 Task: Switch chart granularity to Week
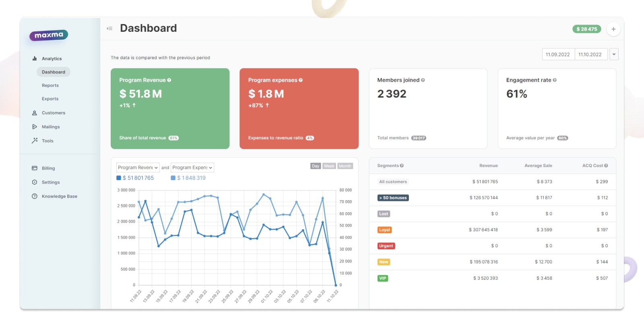click(329, 166)
